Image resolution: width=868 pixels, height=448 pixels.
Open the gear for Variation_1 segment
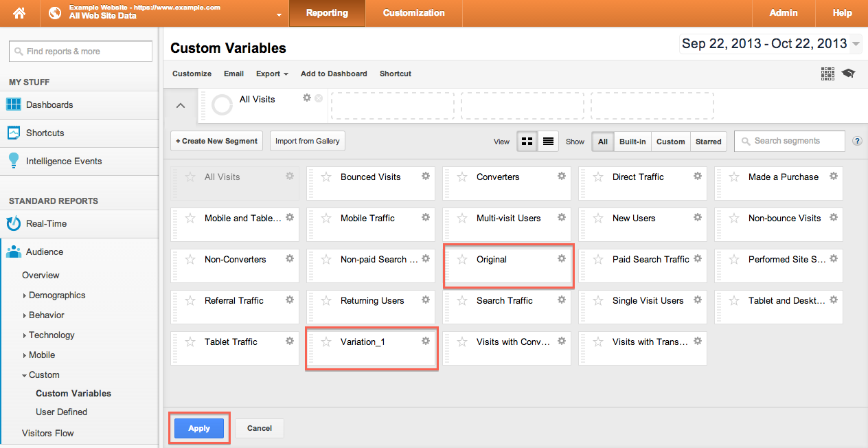[426, 341]
